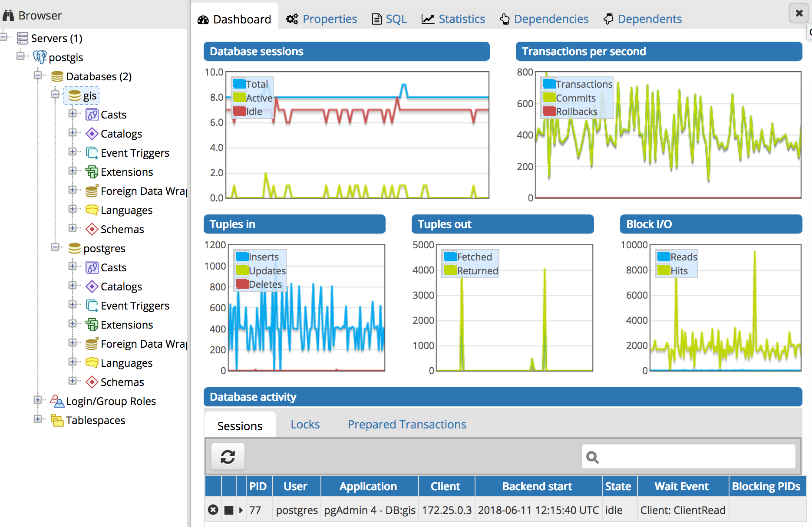Collapse the postgres database tree node
Viewport: 812px width, 527px height.
(55, 247)
